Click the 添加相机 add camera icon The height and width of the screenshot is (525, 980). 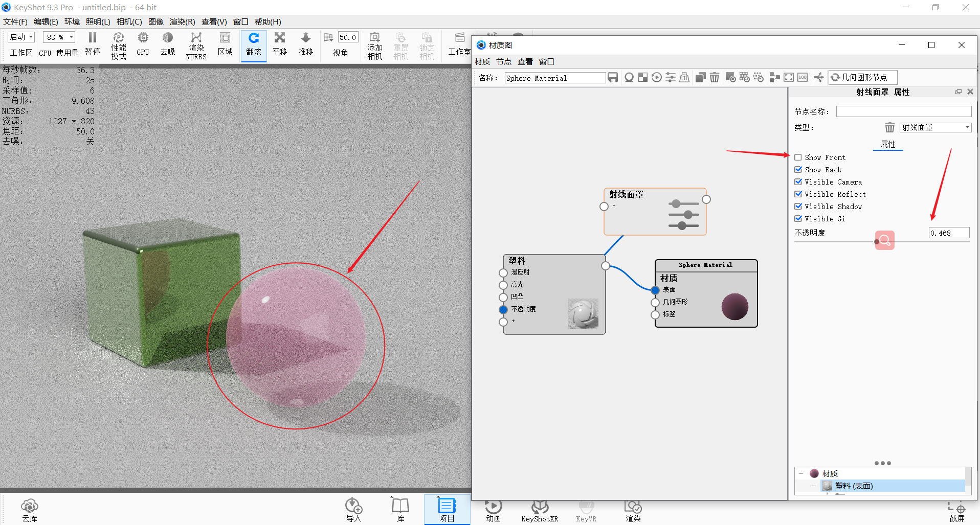(x=375, y=38)
